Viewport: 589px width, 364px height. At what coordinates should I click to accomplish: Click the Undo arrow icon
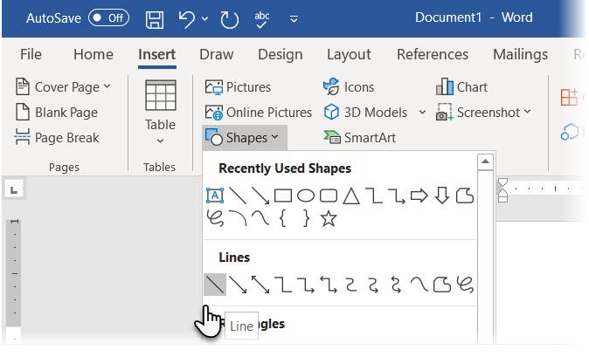(x=186, y=17)
